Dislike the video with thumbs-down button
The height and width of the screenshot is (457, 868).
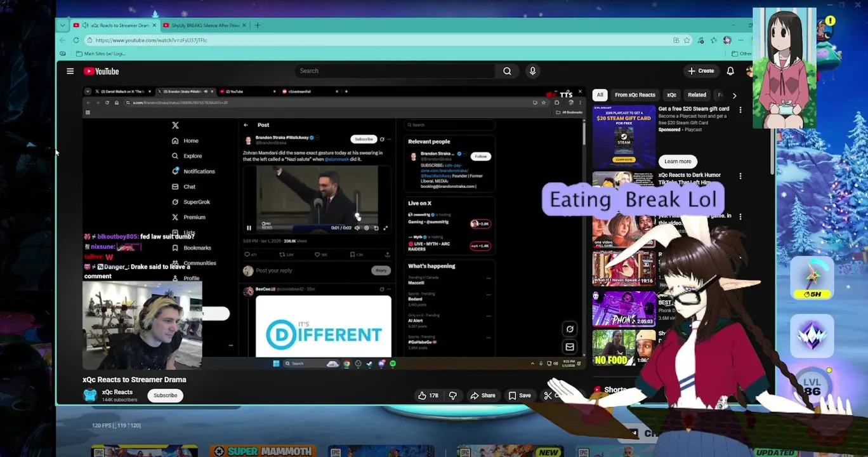[x=452, y=395]
